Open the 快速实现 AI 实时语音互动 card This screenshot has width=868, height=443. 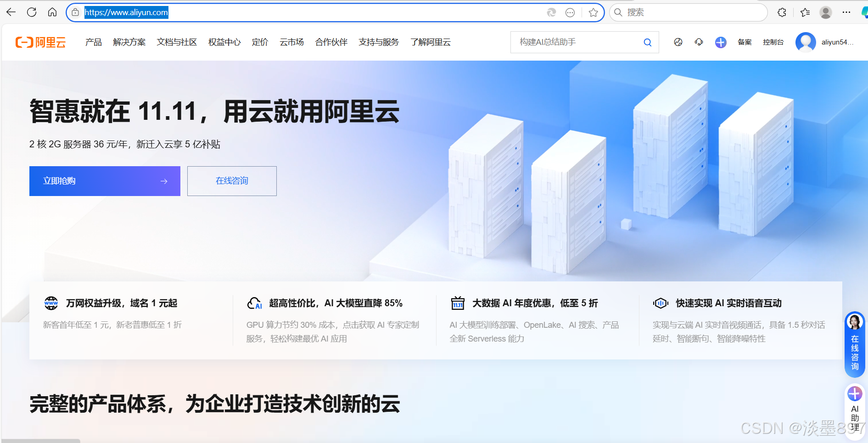click(740, 320)
